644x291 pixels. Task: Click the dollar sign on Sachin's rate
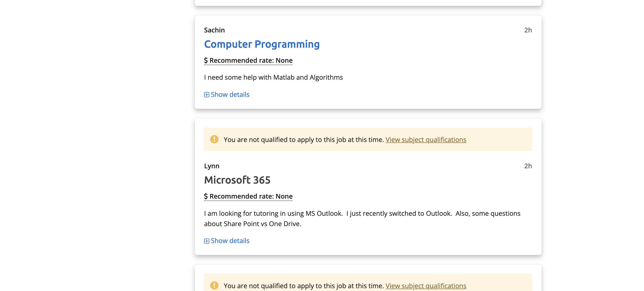[206, 61]
